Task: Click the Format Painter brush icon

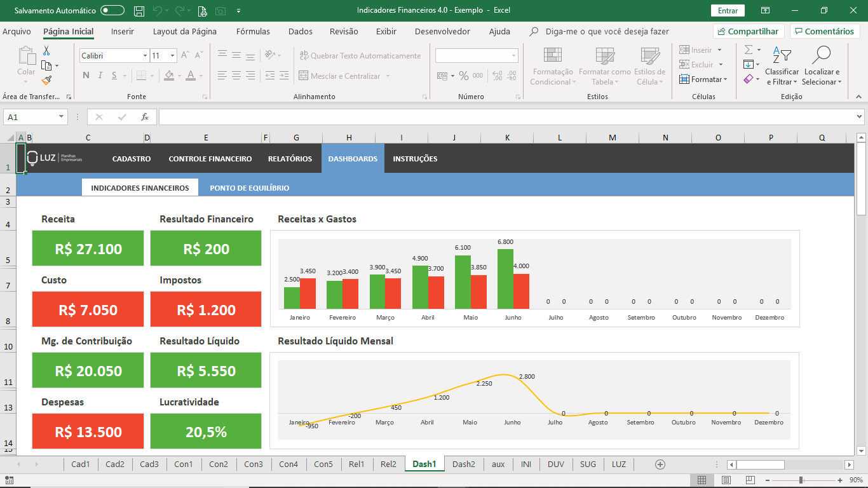Action: click(46, 80)
